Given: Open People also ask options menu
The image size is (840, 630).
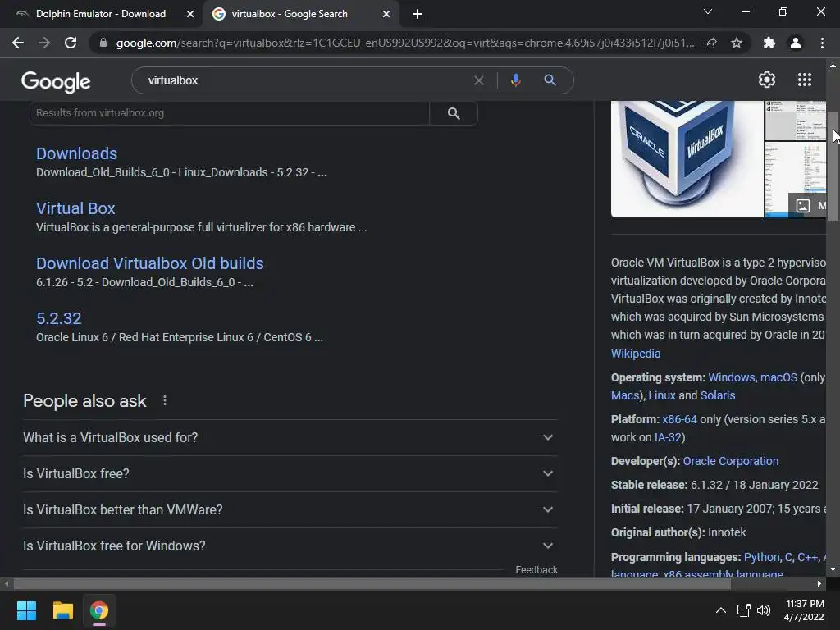Looking at the screenshot, I should click(x=165, y=400).
